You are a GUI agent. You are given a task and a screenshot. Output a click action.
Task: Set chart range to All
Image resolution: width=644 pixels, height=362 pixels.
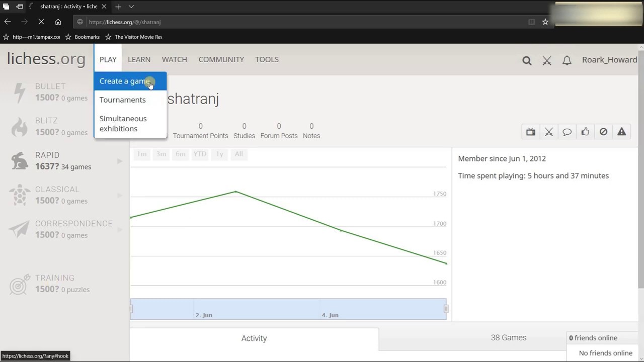[238, 154]
